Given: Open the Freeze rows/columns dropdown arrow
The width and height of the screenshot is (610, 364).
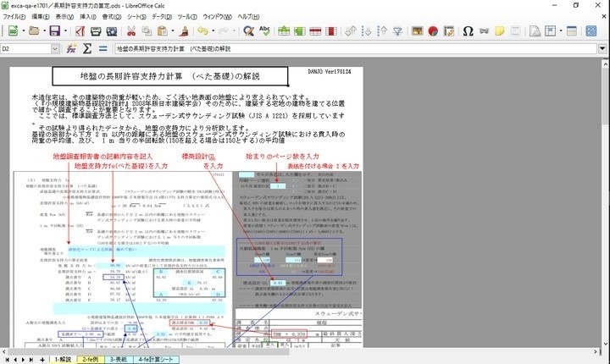Looking at the screenshot, I should (x=561, y=30).
